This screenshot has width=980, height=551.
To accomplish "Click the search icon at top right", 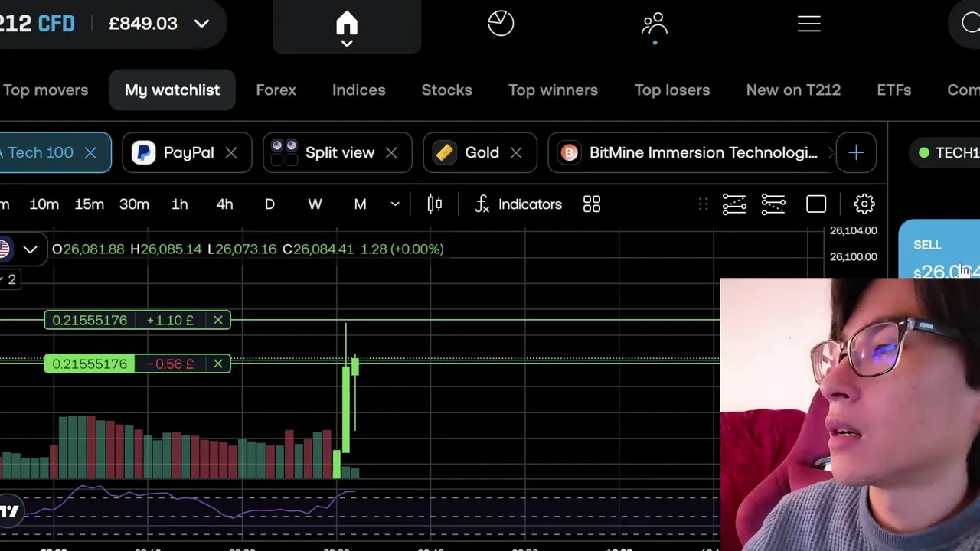I will tap(971, 23).
